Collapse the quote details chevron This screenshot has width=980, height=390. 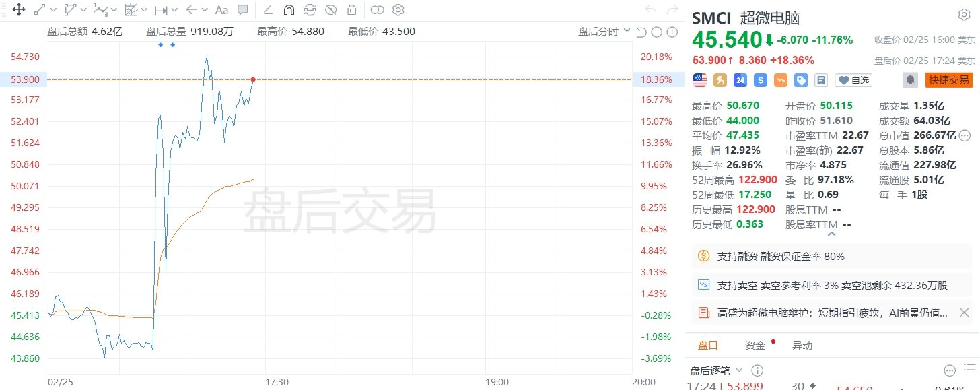tap(832, 234)
